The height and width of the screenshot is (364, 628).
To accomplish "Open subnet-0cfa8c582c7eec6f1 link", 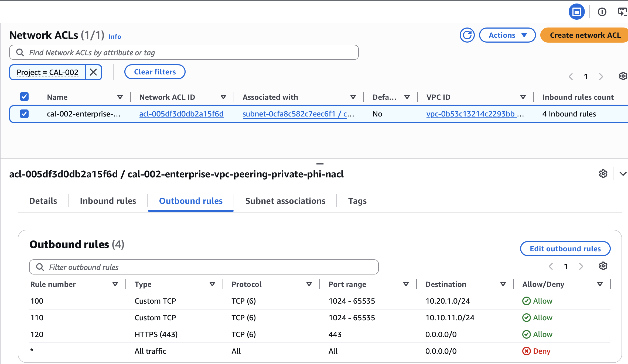I will pyautogui.click(x=295, y=114).
